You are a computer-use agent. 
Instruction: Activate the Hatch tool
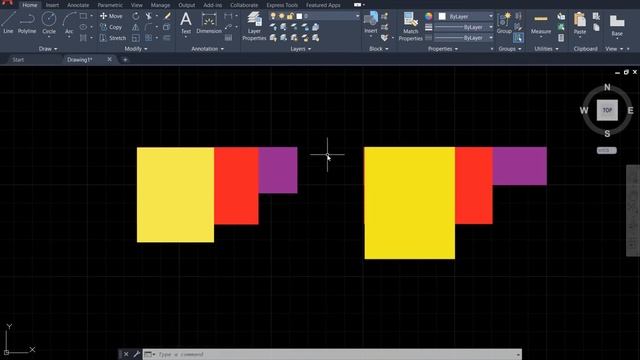point(83,38)
